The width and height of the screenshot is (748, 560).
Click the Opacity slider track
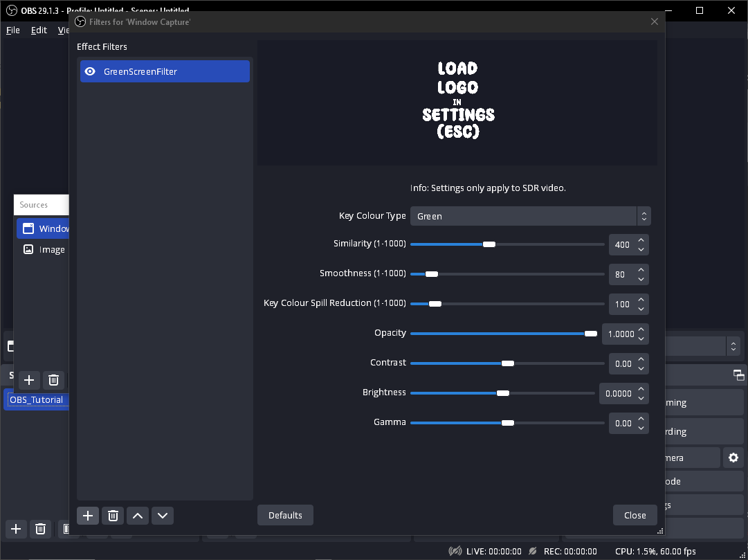(497, 334)
